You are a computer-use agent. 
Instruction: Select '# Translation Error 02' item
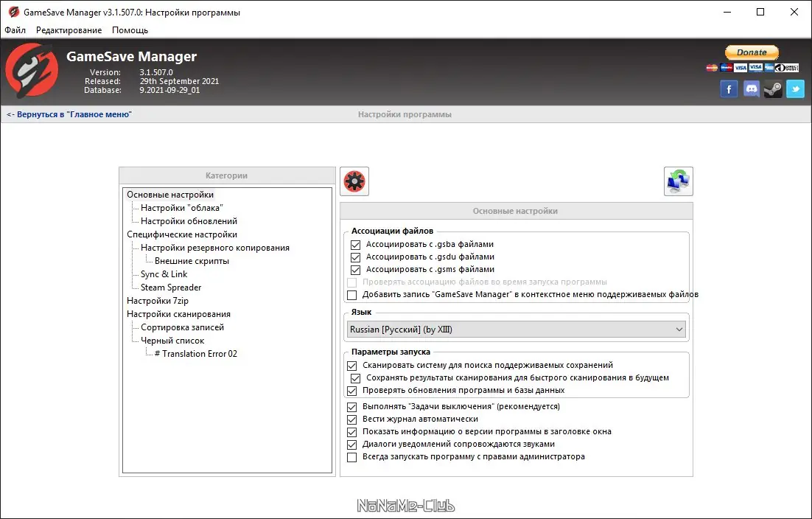196,354
